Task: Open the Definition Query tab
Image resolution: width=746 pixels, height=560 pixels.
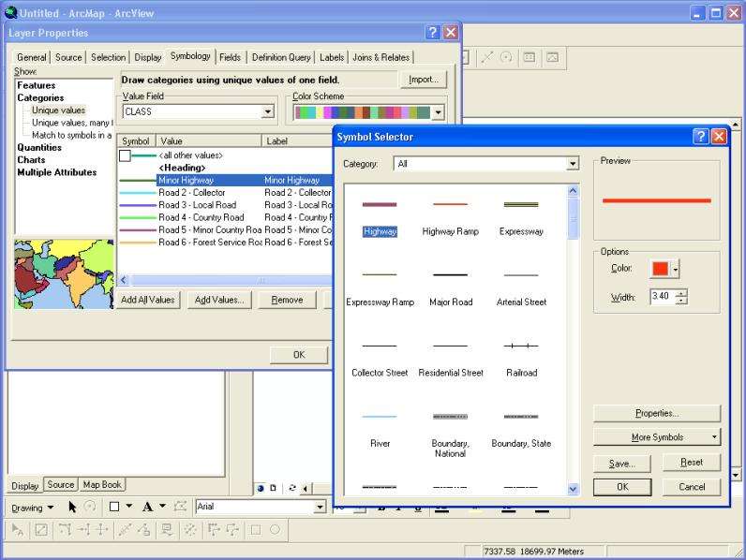Action: point(281,57)
